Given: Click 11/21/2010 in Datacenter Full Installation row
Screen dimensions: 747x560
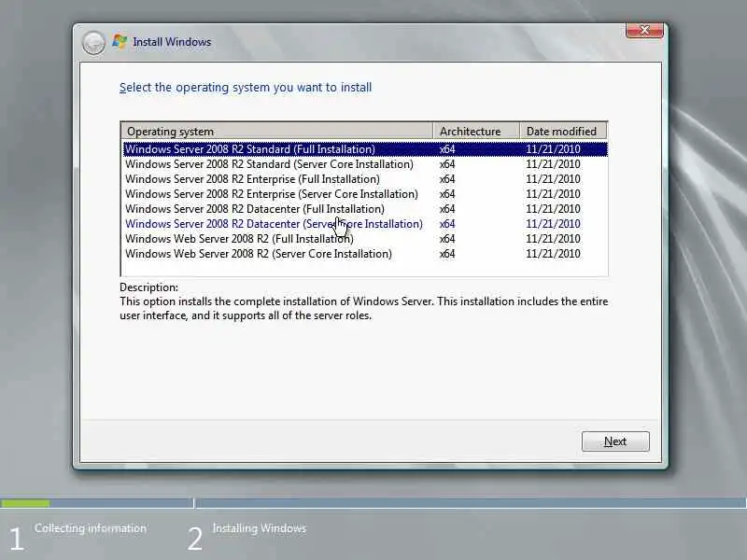Looking at the screenshot, I should (553, 209).
